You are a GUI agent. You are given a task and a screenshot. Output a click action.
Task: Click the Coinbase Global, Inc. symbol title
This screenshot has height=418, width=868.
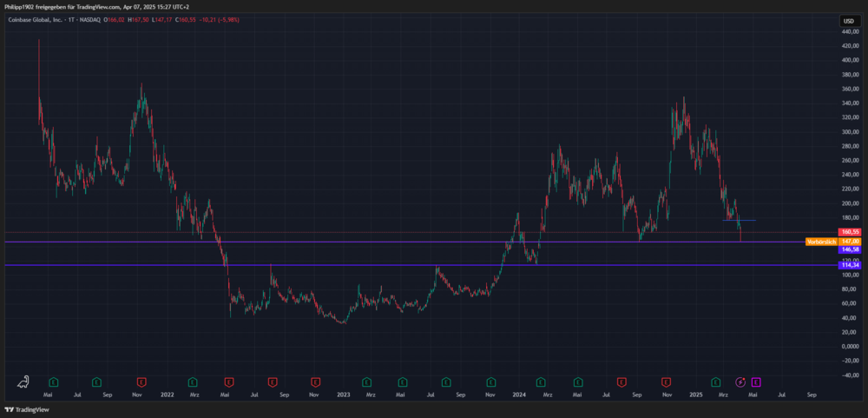point(41,20)
